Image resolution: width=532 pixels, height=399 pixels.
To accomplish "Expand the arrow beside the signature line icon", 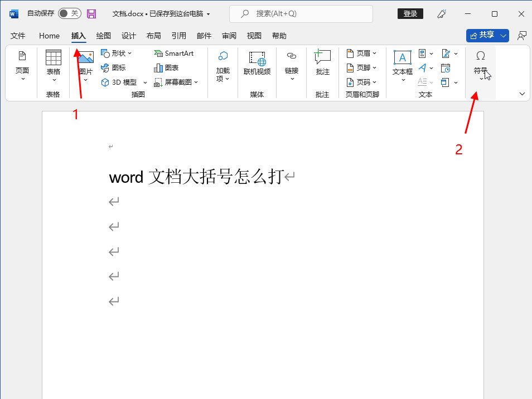I will [456, 53].
